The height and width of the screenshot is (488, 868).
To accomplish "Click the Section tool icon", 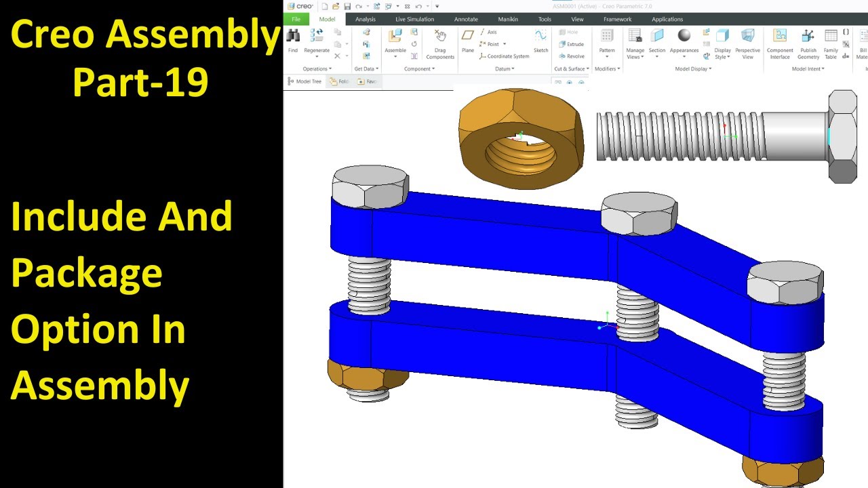I will tap(657, 37).
